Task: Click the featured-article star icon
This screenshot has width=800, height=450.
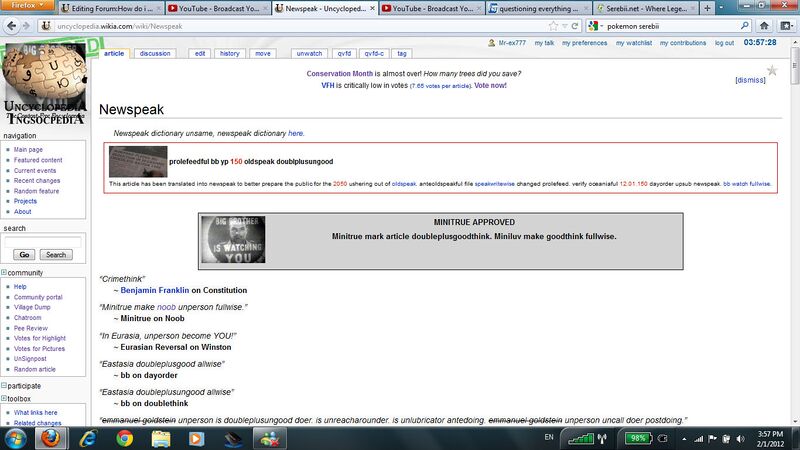Action: click(771, 70)
